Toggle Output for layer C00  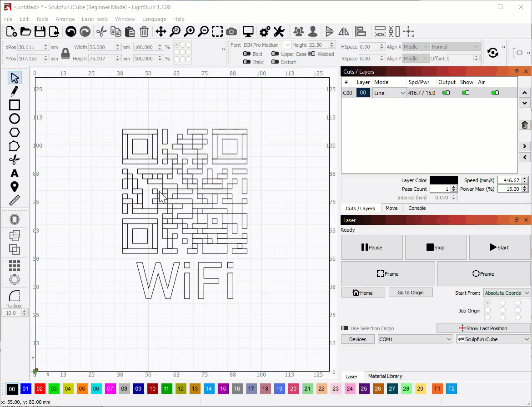point(446,93)
